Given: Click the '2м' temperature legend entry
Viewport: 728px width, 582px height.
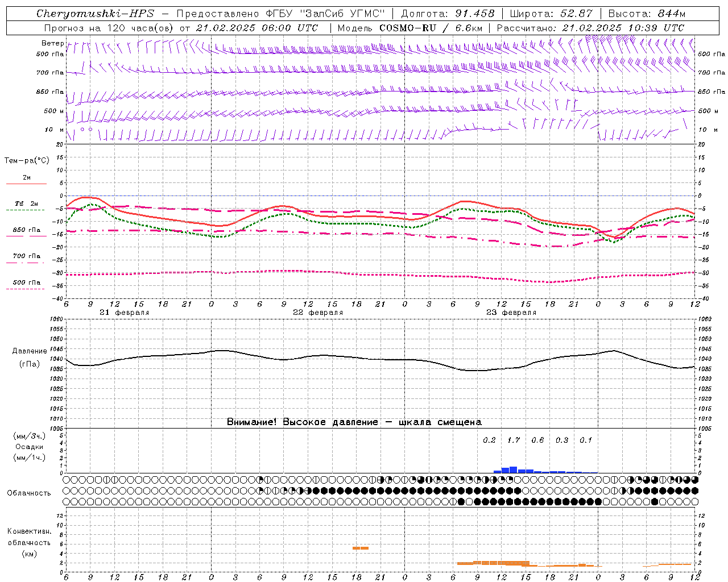Looking at the screenshot, I should tap(27, 178).
